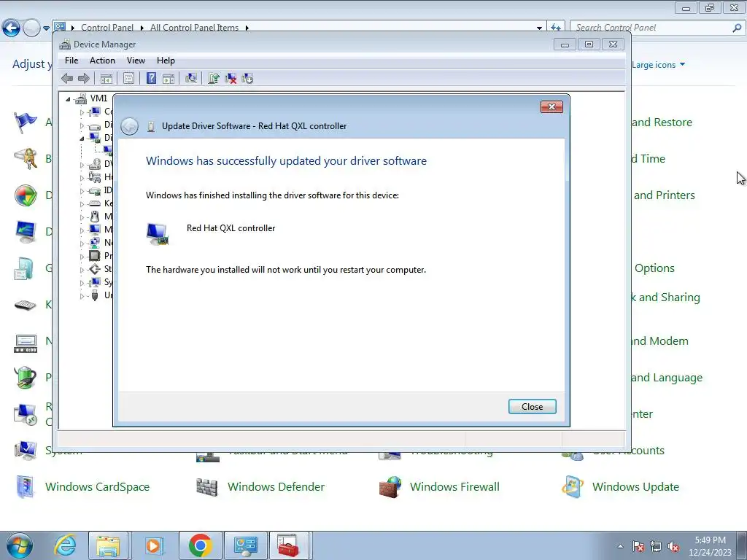Click the Update Driver Software toolbar icon
Viewport: 747px width, 560px height.
point(214,79)
